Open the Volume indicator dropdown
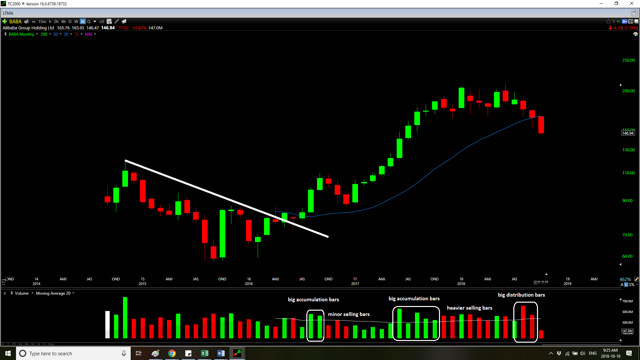The image size is (640, 360). point(32,293)
